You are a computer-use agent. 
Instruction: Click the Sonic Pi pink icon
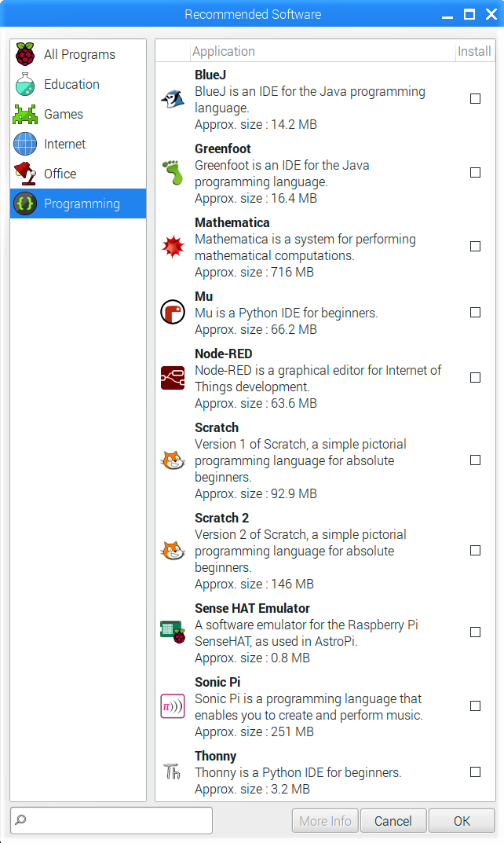coord(172,706)
